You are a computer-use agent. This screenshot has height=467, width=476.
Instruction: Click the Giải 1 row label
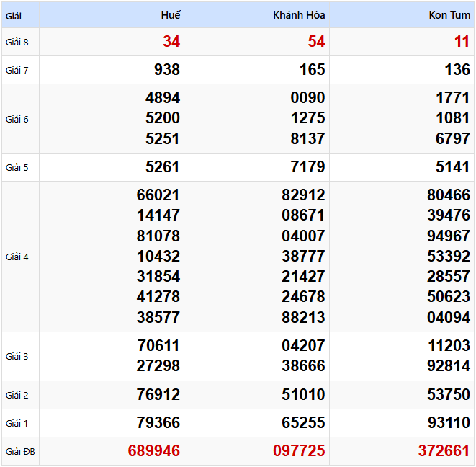coord(17,423)
